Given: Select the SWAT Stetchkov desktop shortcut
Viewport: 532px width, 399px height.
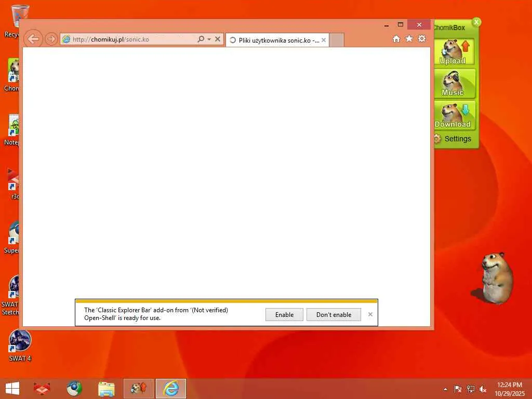Looking at the screenshot, I should click(10, 296).
